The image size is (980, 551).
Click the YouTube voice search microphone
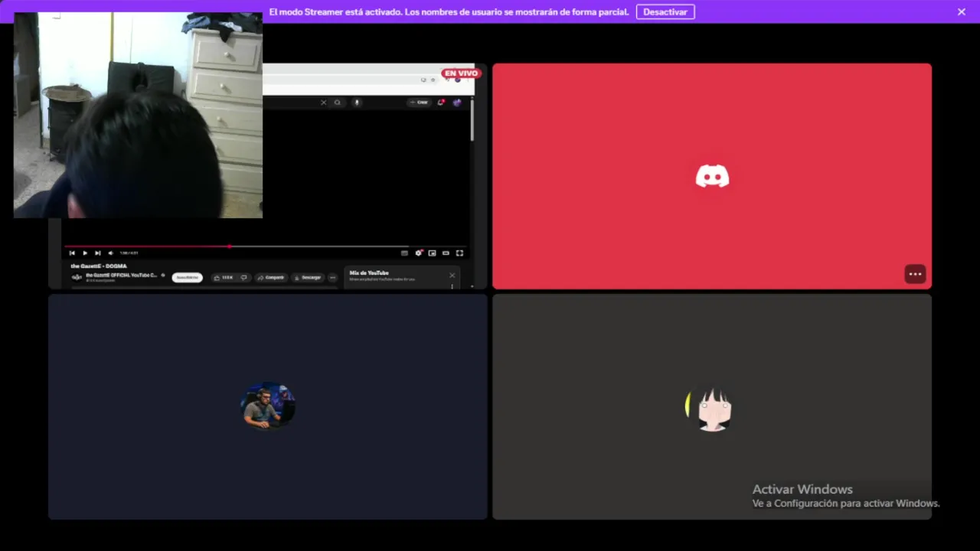[357, 103]
